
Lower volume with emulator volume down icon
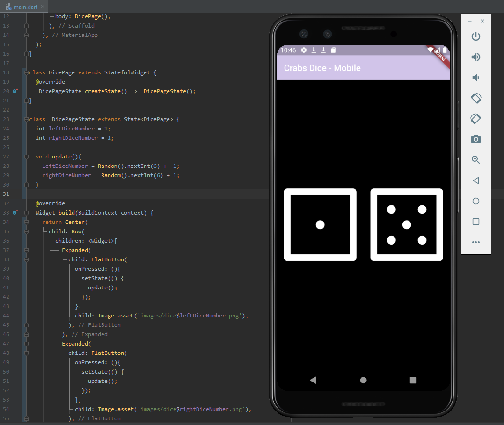476,78
